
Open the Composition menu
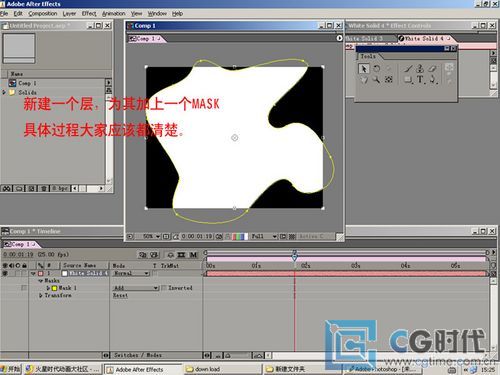tap(43, 14)
